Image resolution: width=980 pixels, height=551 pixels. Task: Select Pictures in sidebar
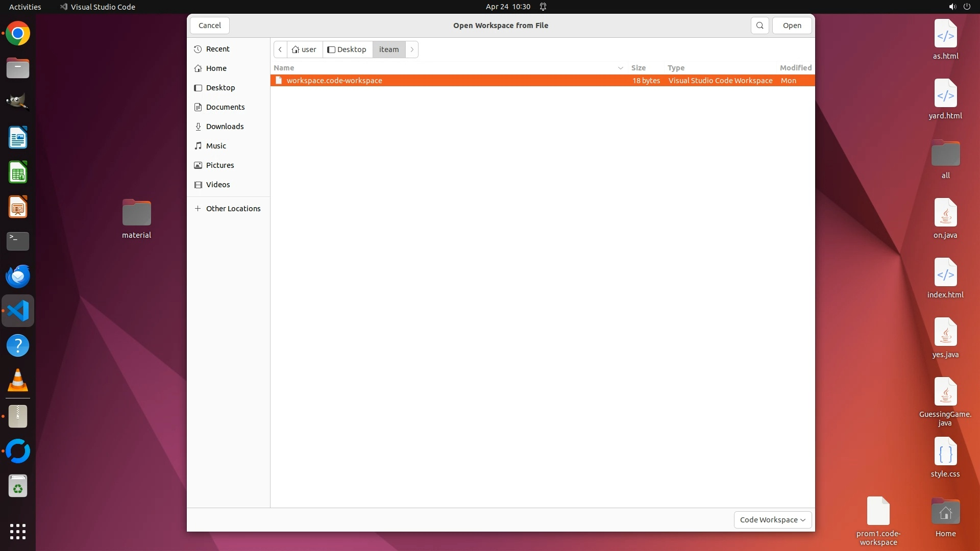pos(220,165)
